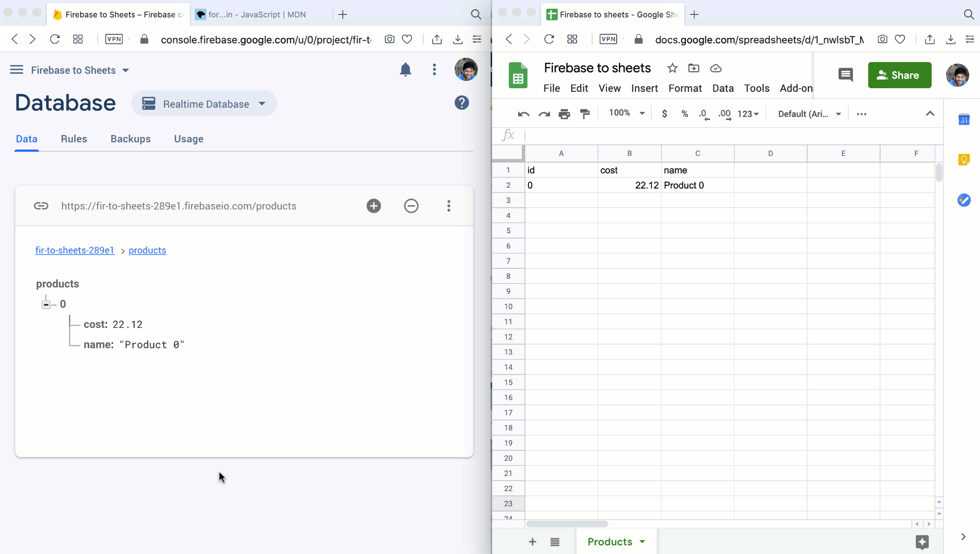
Task: Copy database URL link icon
Action: tap(41, 206)
